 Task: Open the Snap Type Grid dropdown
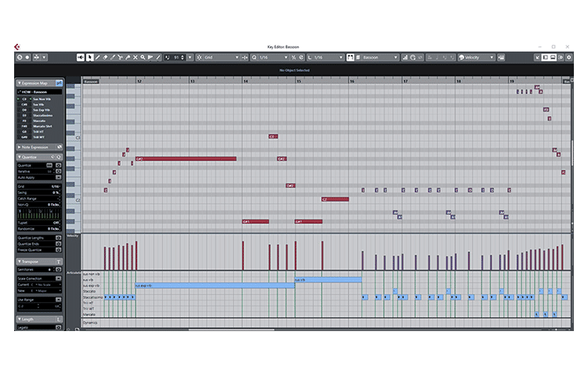[x=221, y=57]
